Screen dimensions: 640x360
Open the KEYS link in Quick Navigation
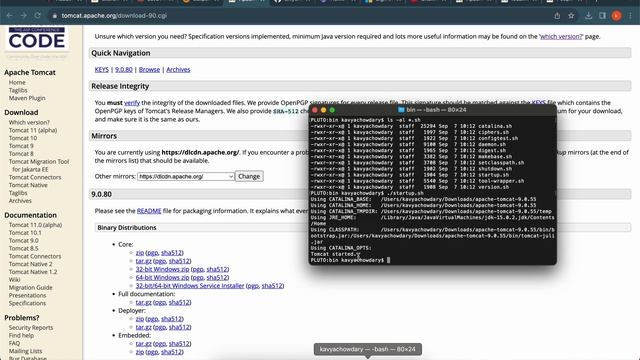[x=102, y=69]
